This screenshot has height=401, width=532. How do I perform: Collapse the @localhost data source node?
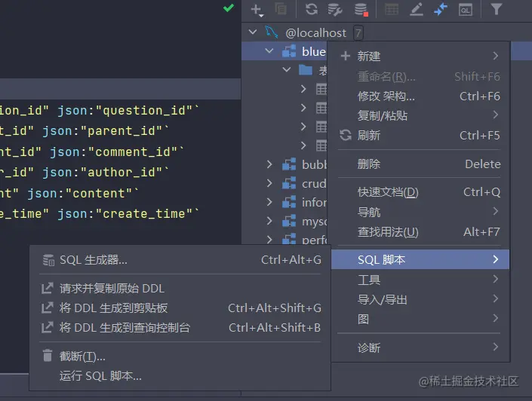[253, 32]
